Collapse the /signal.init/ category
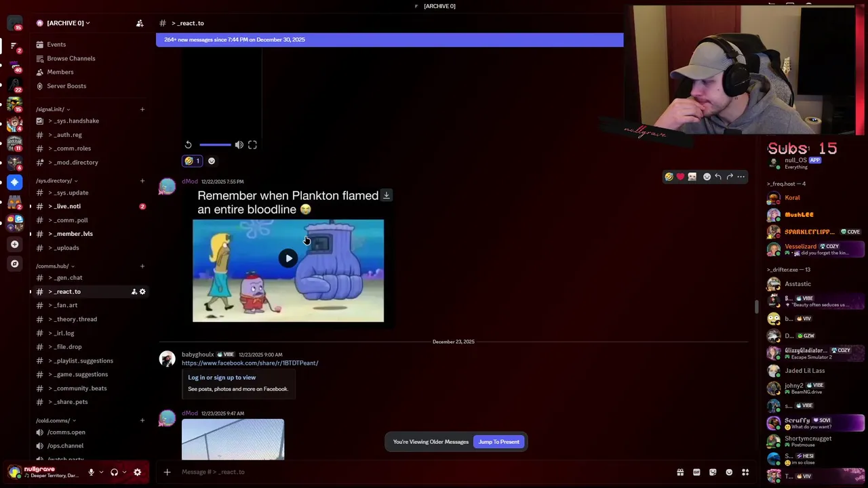 [x=53, y=109]
